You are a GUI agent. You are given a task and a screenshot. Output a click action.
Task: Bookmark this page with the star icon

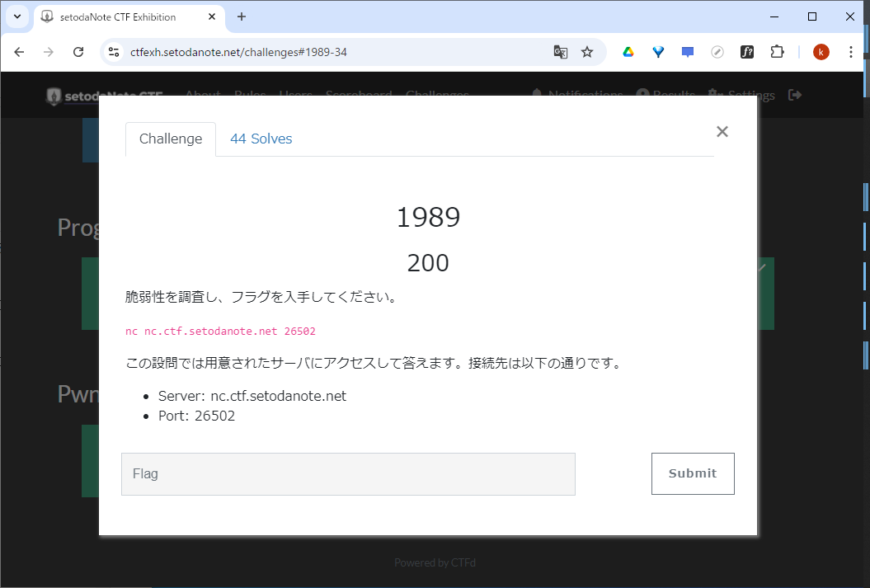(x=587, y=52)
